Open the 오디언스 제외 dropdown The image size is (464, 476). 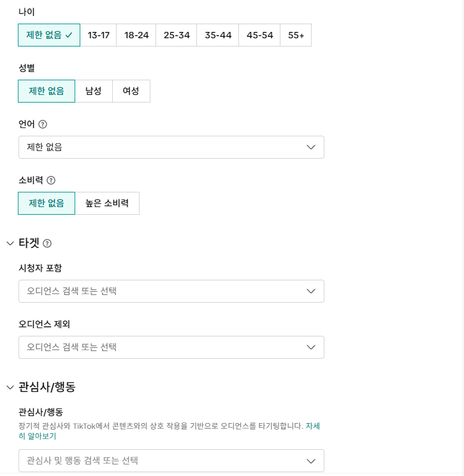(x=171, y=347)
